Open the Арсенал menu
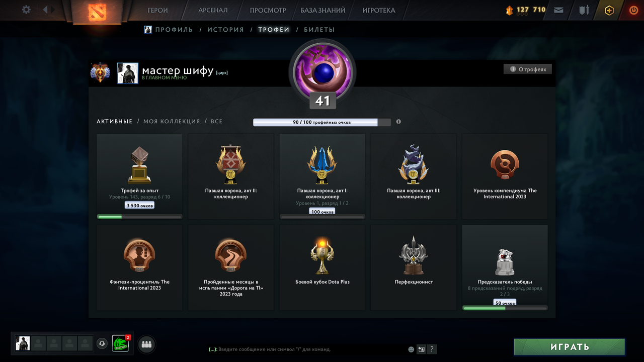Viewport: 644px width, 362px height. click(x=213, y=10)
